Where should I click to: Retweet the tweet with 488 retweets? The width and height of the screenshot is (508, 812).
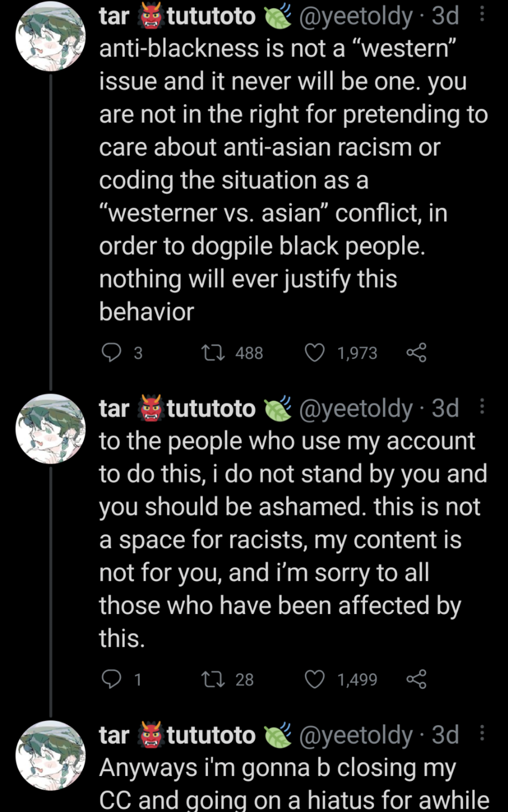[x=214, y=352]
